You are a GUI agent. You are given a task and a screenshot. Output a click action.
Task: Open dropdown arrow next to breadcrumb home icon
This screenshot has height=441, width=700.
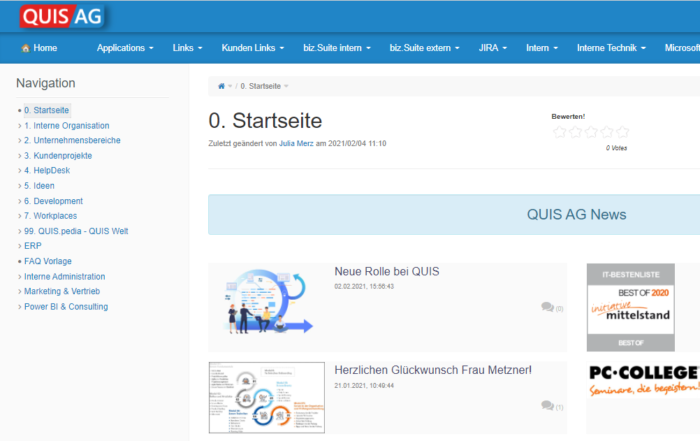(230, 86)
